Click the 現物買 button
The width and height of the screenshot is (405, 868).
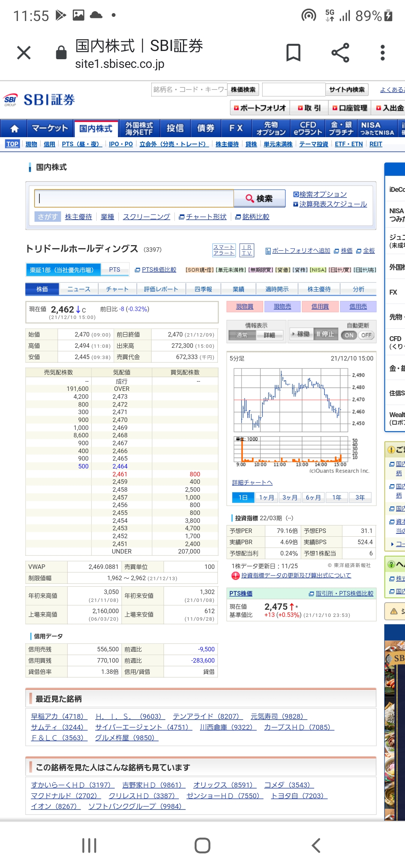pyautogui.click(x=244, y=307)
